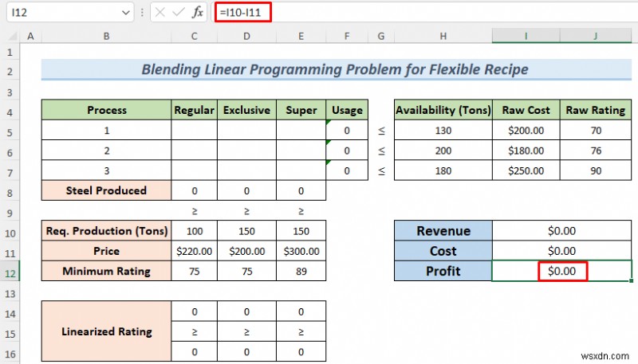638x364 pixels.
Task: Select the Super header cell
Action: [301, 110]
